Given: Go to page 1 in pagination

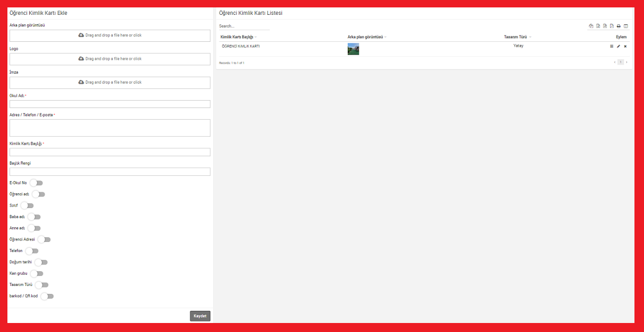Looking at the screenshot, I should (620, 62).
